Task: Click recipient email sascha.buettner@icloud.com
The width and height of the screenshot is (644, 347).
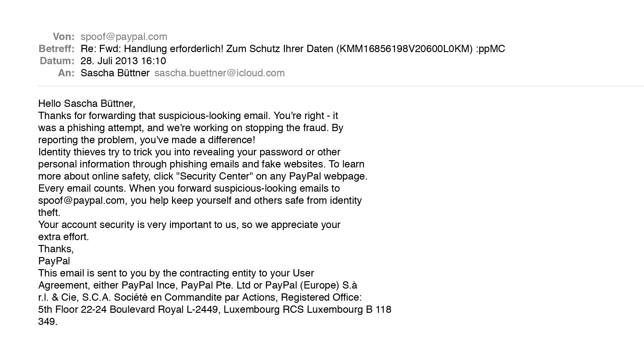Action: (x=220, y=73)
